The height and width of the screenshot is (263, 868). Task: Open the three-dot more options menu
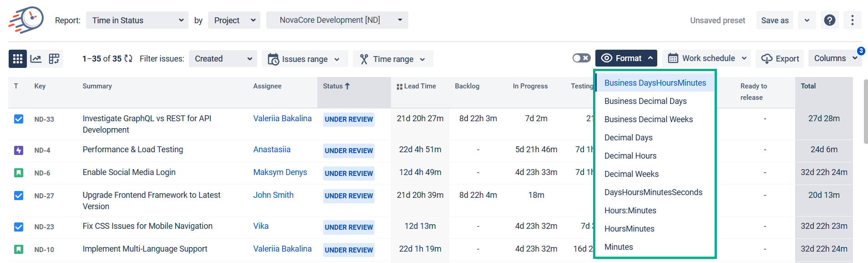pyautogui.click(x=852, y=20)
